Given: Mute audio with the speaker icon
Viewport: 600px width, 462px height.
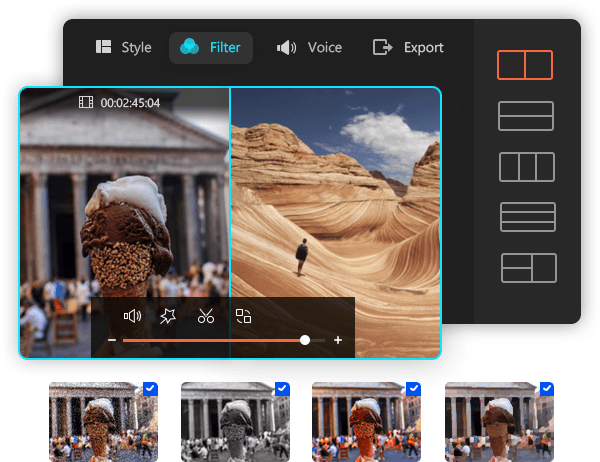Looking at the screenshot, I should coord(132,316).
